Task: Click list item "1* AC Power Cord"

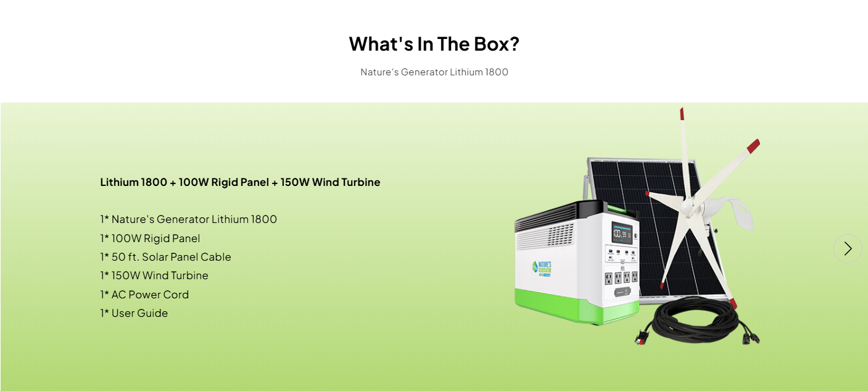Action: pos(144,295)
